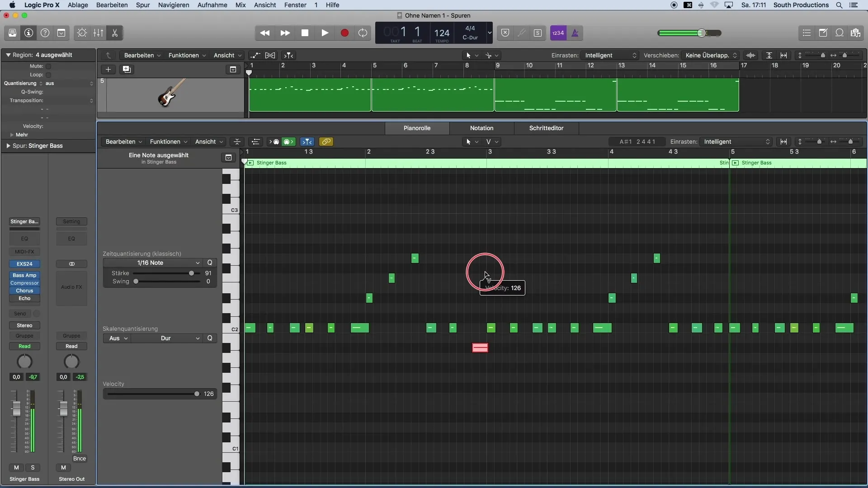Open the Library button in control bar

(12, 33)
